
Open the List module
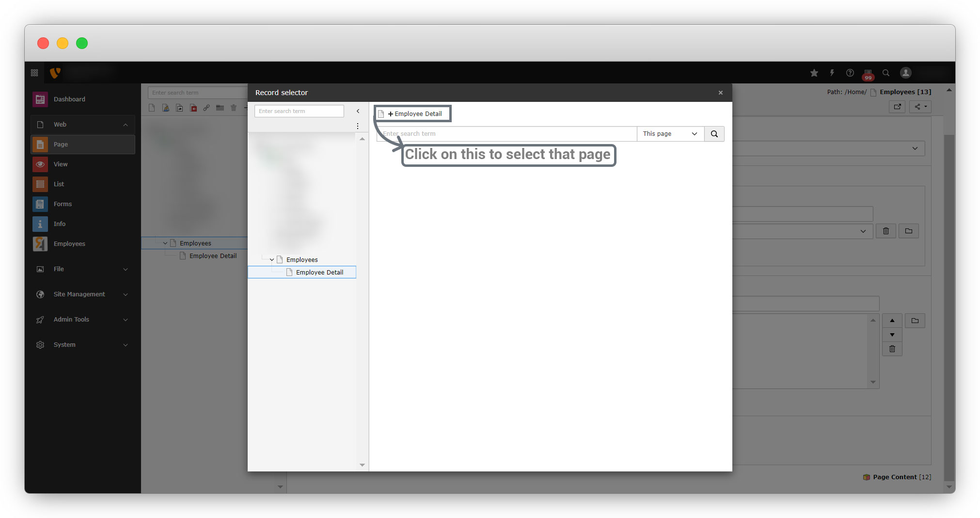click(59, 184)
